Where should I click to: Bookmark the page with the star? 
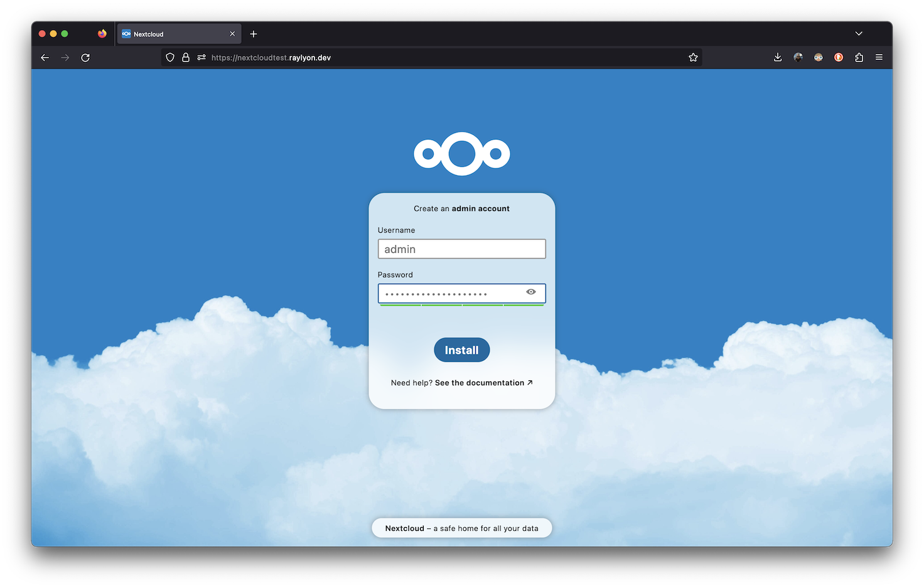[693, 57]
